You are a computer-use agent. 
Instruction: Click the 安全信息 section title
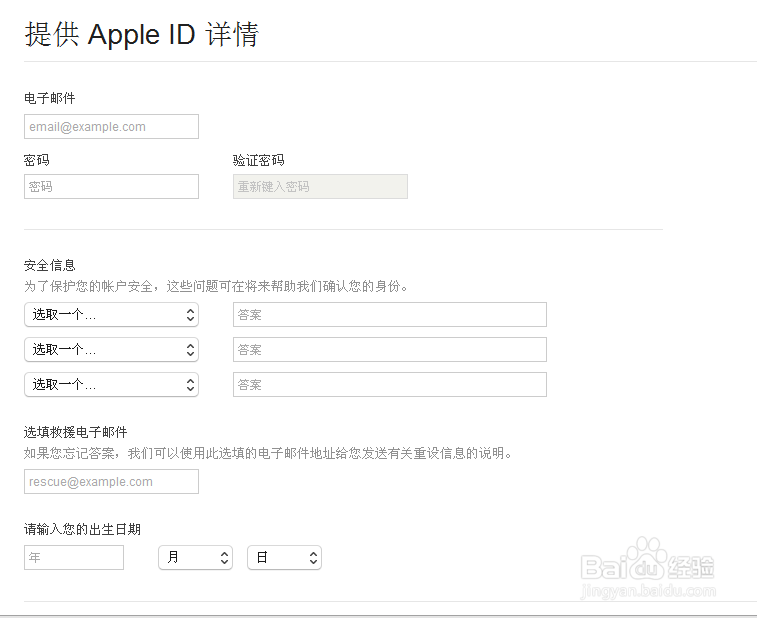click(x=50, y=265)
